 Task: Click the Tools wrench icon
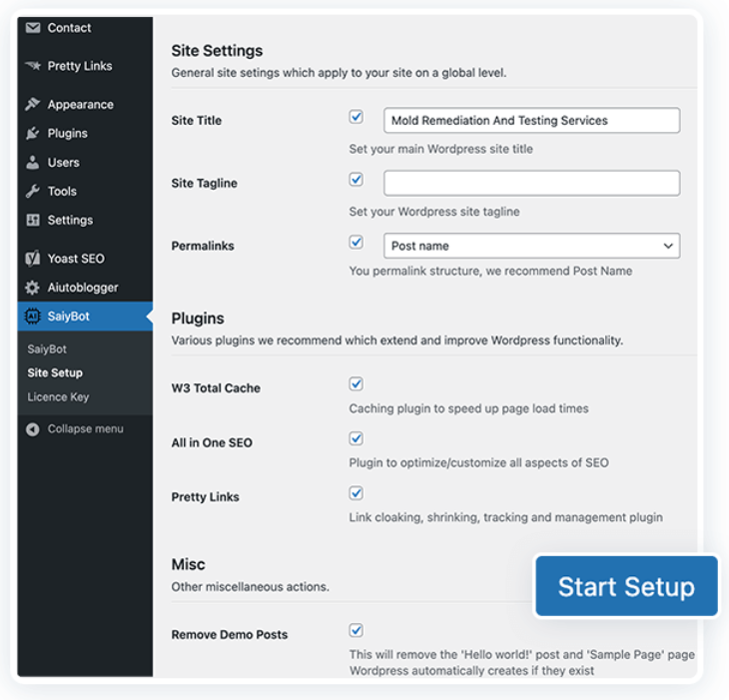pos(33,191)
